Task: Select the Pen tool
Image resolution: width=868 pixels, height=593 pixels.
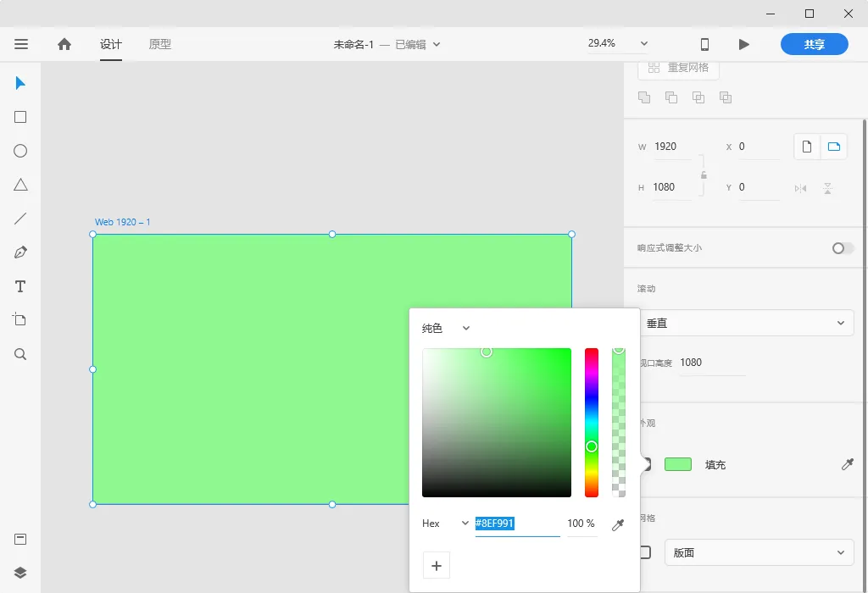Action: (20, 252)
